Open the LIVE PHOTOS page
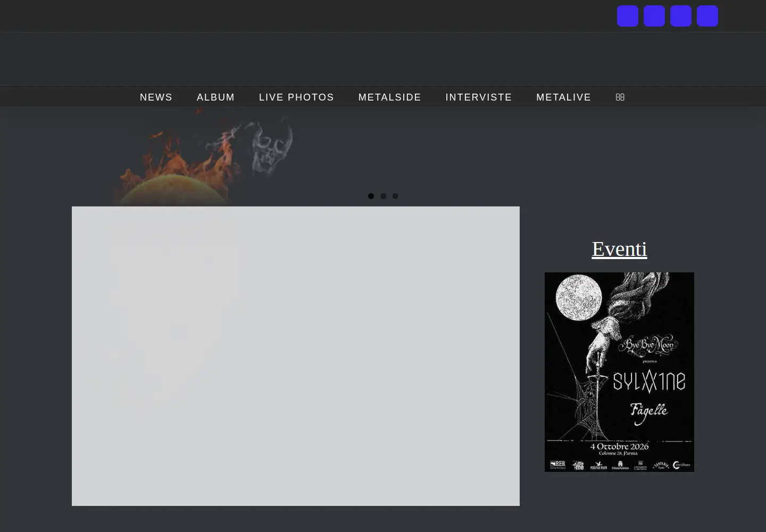The width and height of the screenshot is (766, 532). (296, 97)
